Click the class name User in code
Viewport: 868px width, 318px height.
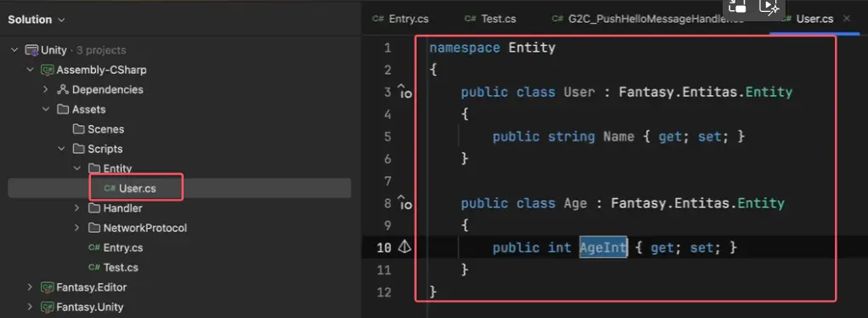(x=579, y=92)
